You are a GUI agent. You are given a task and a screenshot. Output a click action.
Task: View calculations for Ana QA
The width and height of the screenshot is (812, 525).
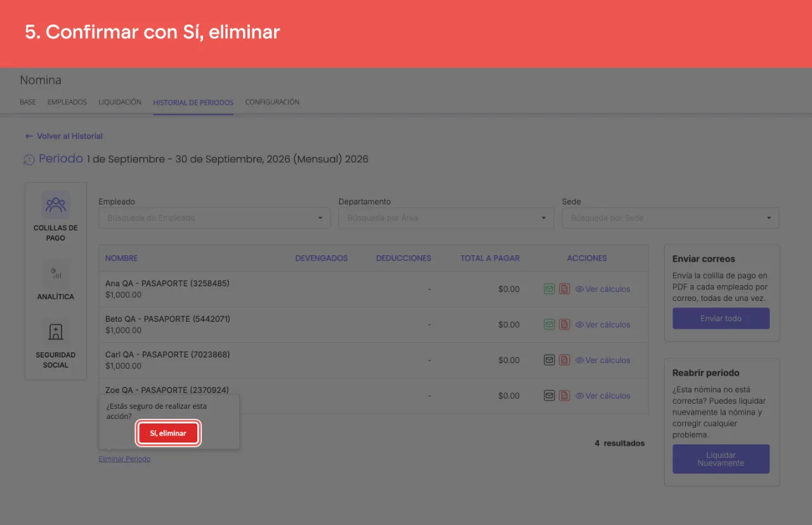[603, 289]
